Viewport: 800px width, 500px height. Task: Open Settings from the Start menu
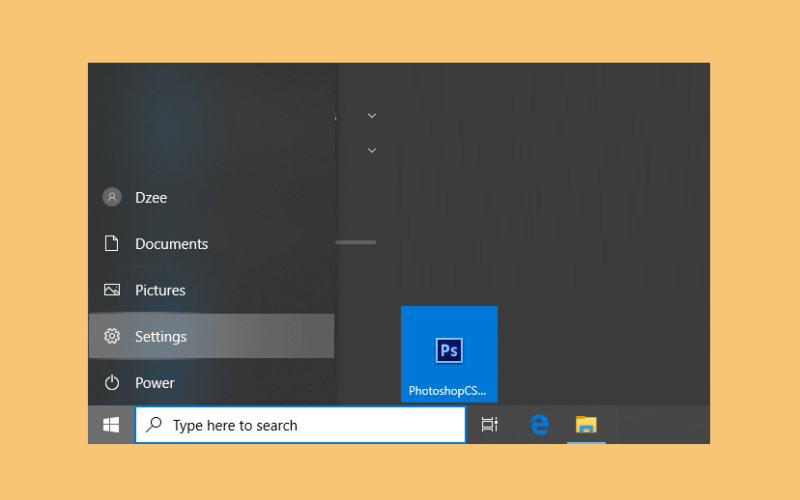[x=211, y=336]
